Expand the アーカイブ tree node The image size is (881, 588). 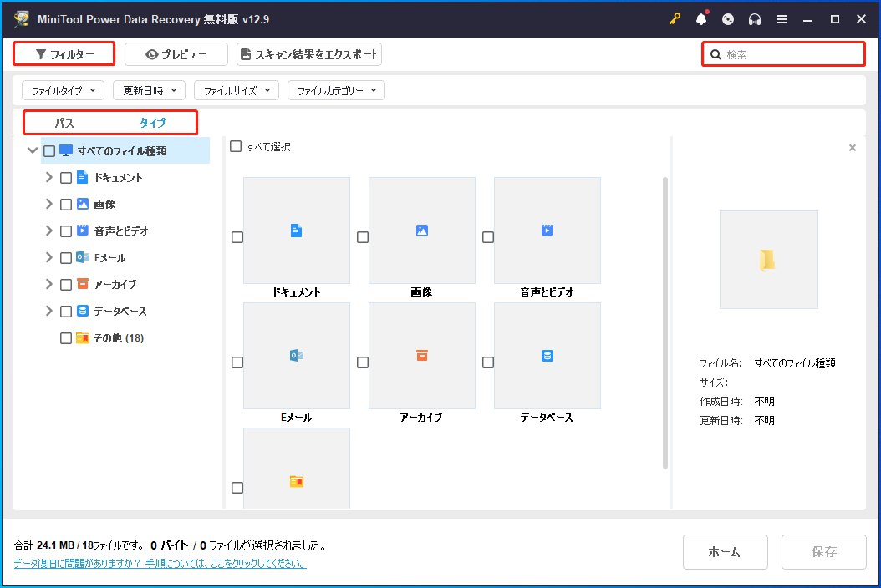(48, 284)
